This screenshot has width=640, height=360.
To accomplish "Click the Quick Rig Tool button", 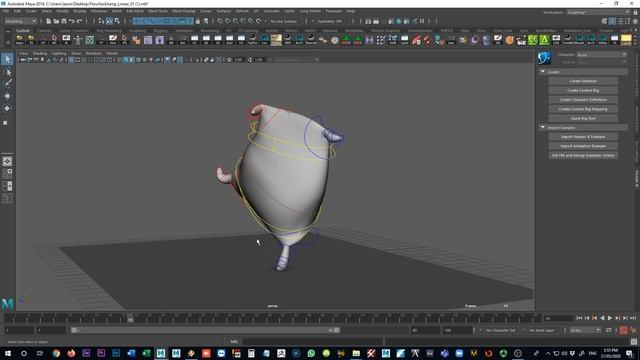I will click(583, 118).
